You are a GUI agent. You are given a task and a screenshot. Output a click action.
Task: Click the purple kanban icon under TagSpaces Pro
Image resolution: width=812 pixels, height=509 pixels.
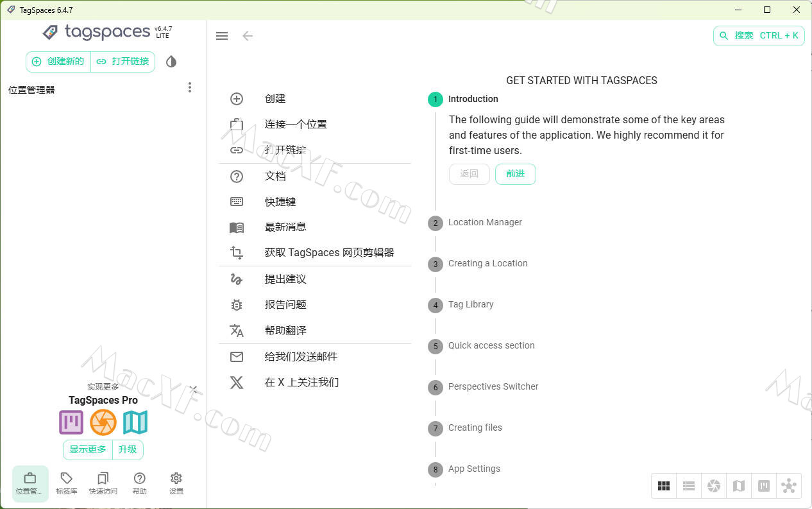(x=71, y=422)
